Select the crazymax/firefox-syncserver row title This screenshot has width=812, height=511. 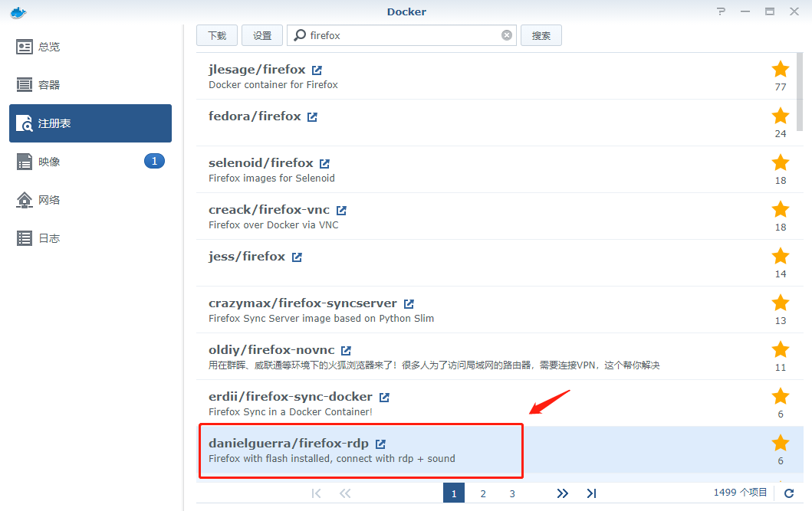[x=303, y=303]
